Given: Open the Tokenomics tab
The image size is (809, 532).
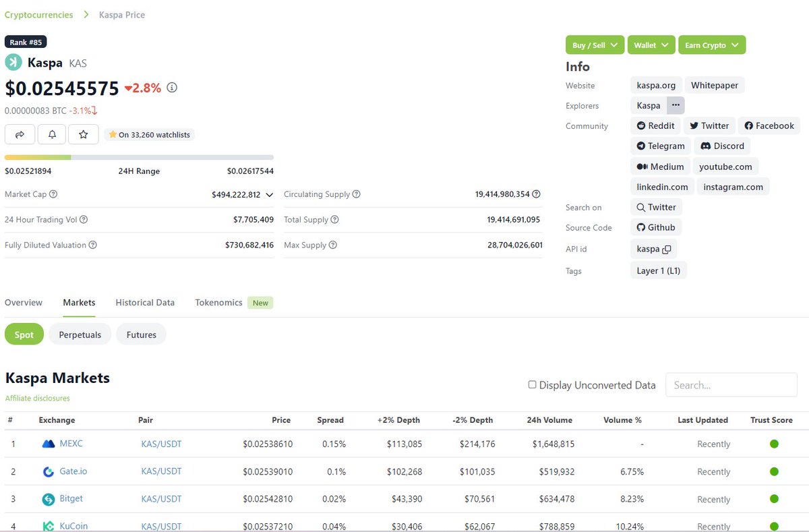Looking at the screenshot, I should pos(218,303).
